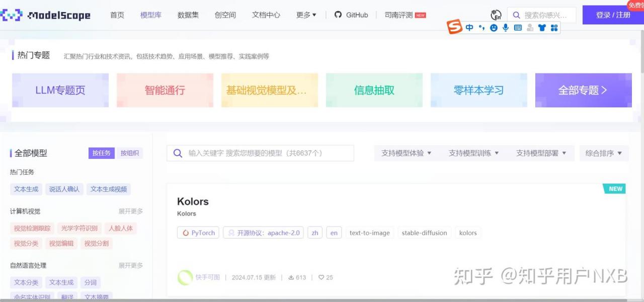Click the ModelScope logo
644x302 pixels.
(45, 15)
